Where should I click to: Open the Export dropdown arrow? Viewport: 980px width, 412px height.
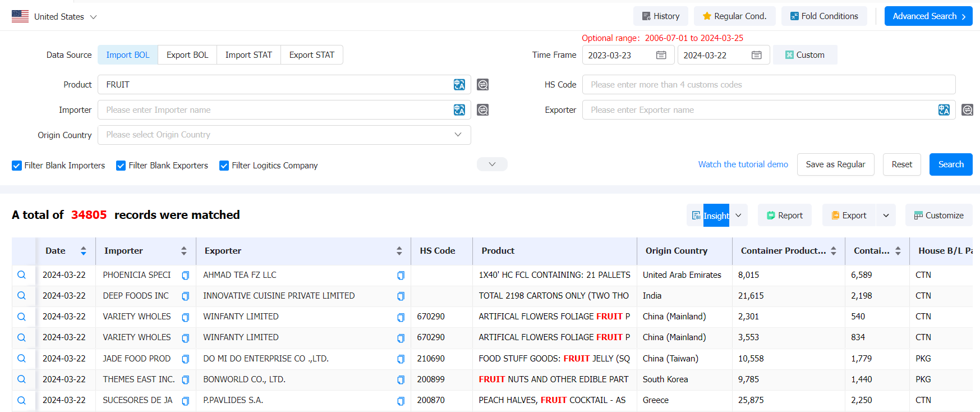point(886,216)
